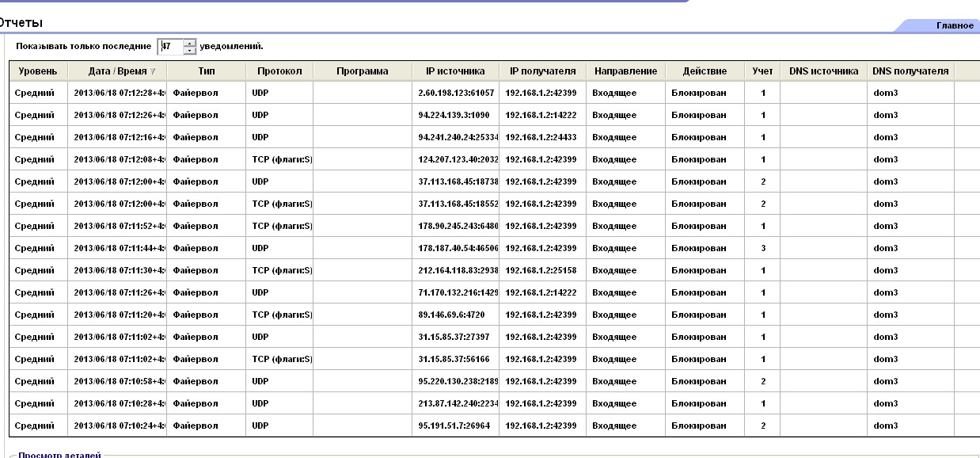Sort by Уровень column header
Screen dimensions: 980x458
coord(38,71)
